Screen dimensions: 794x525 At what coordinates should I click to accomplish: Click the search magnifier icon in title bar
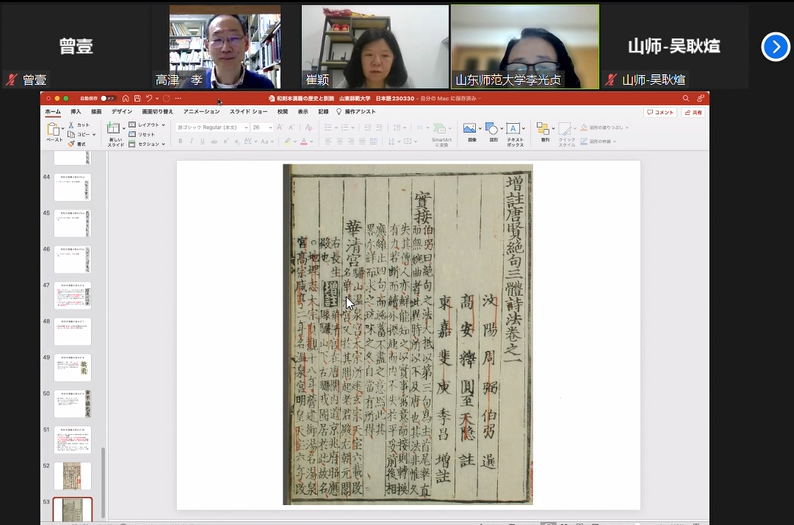[685, 98]
